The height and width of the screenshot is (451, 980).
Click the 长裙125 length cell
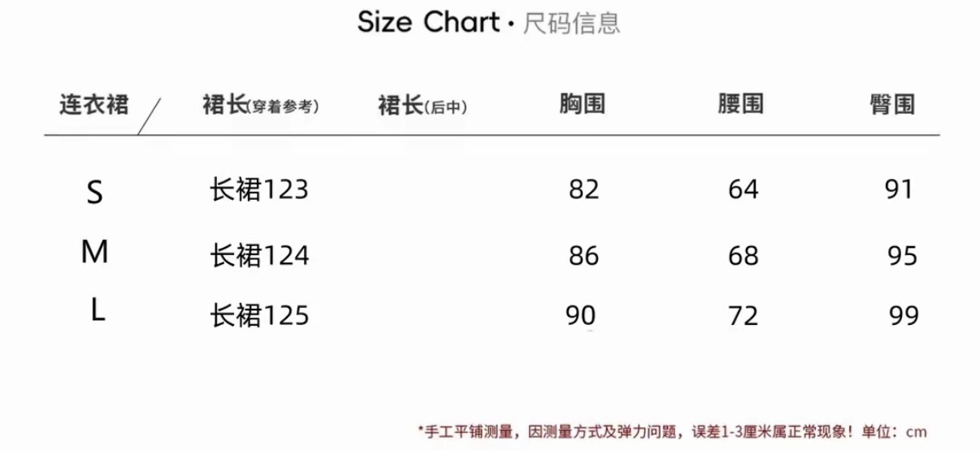coord(259,314)
